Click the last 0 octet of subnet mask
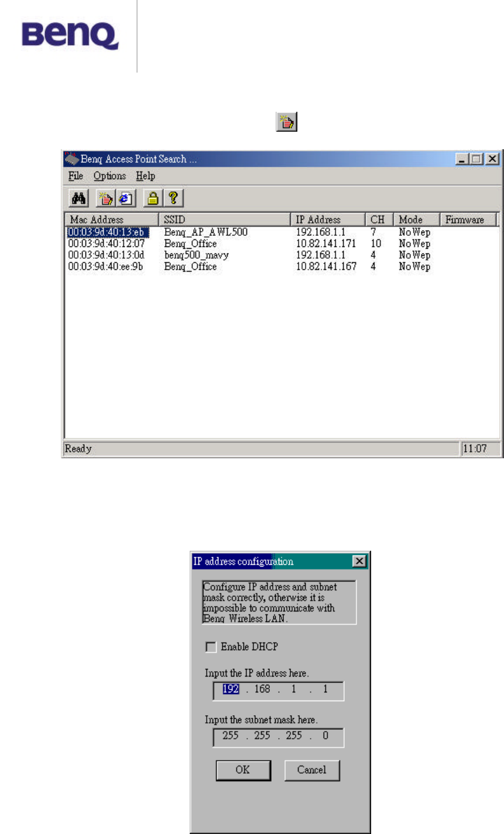This screenshot has width=504, height=834. pos(325,736)
